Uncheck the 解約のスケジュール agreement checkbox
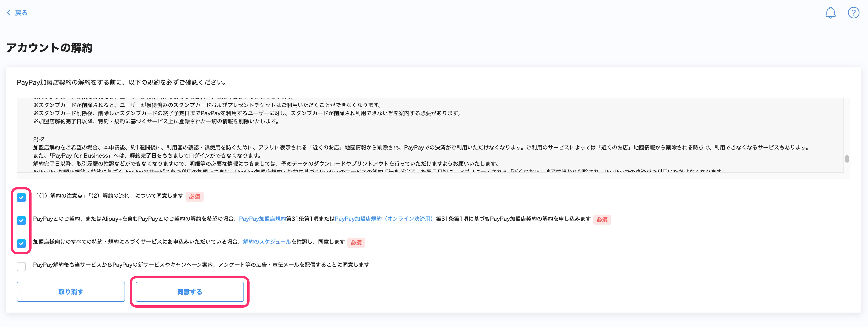This screenshot has height=327, width=868. 21,243
